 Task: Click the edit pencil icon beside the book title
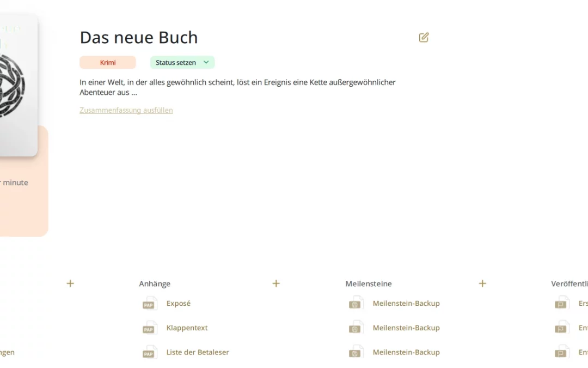click(x=424, y=38)
